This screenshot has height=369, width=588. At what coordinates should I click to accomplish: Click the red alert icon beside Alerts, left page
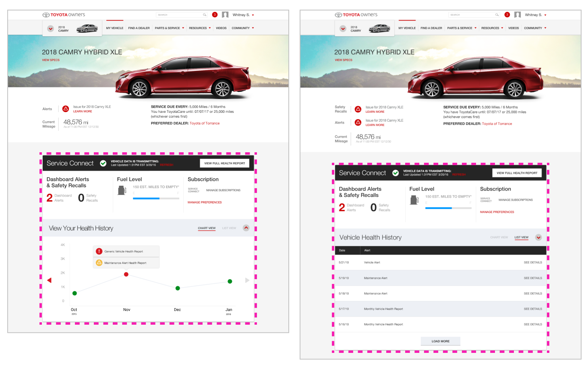tap(66, 109)
